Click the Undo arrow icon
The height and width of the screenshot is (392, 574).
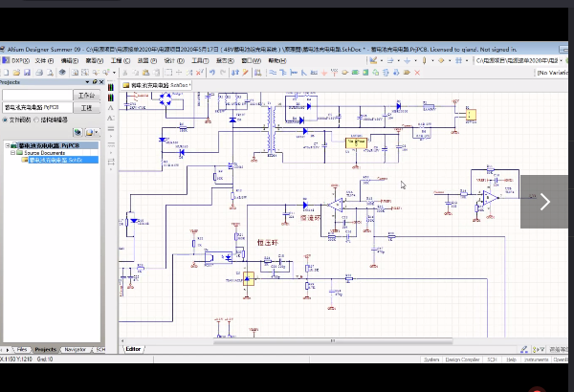(x=212, y=73)
